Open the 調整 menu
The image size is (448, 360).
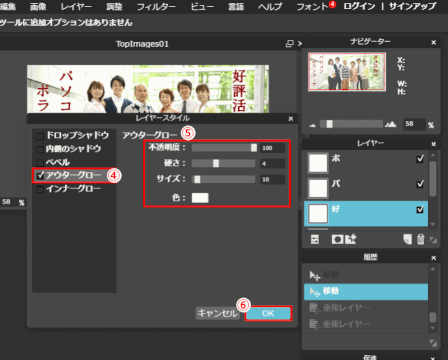click(114, 6)
